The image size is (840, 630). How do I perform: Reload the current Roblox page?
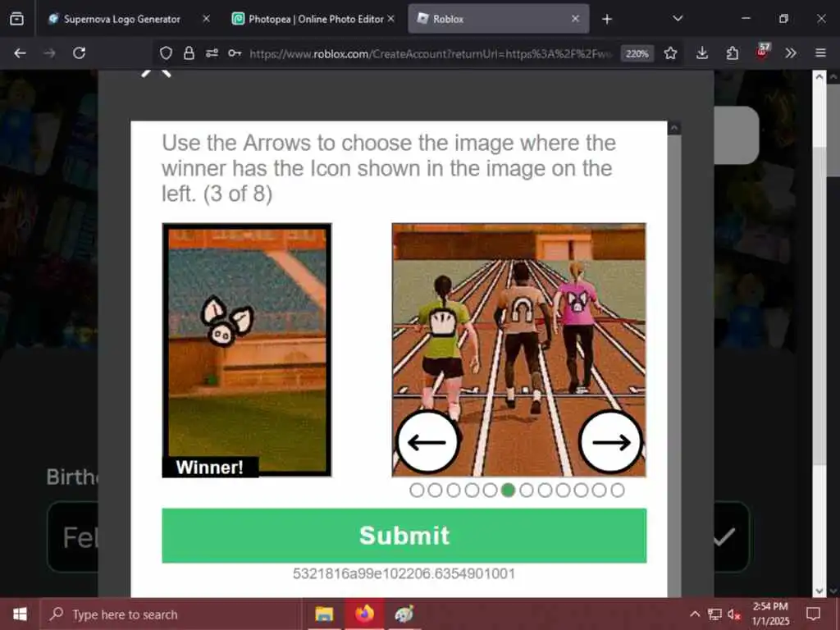click(80, 53)
